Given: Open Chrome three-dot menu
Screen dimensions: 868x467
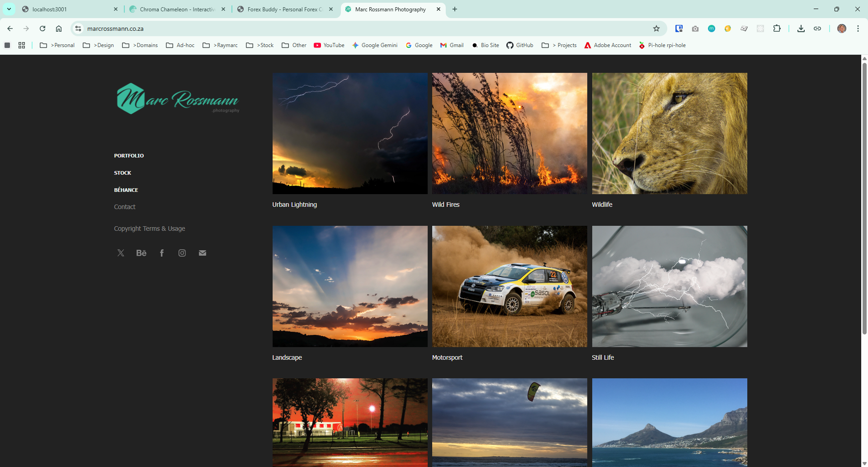Looking at the screenshot, I should point(858,29).
